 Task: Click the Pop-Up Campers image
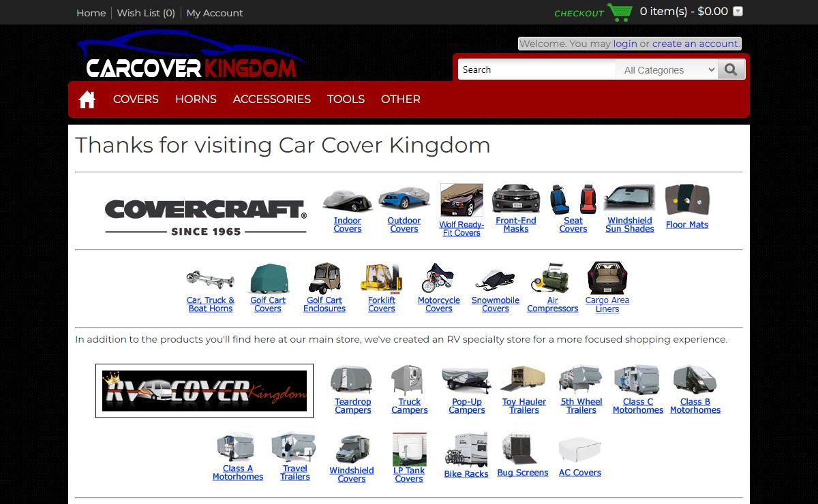466,380
